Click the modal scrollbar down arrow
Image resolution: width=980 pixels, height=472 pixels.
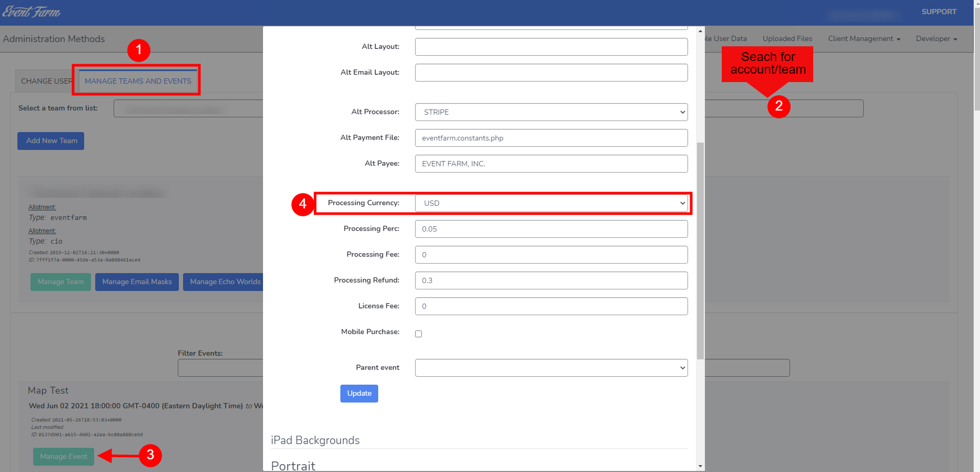[x=700, y=466]
